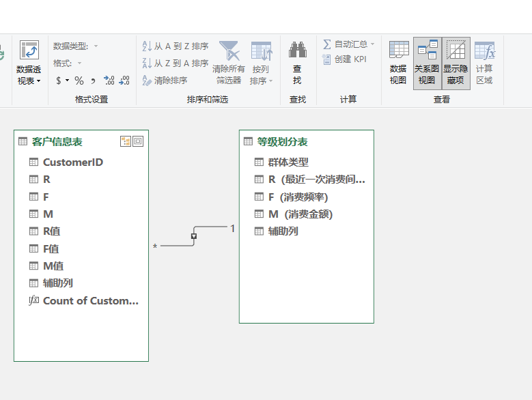Viewport: 532px width, 400px height.
Task: Click the column icon next to M值
Action: (33, 266)
